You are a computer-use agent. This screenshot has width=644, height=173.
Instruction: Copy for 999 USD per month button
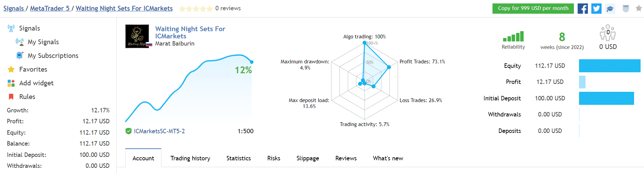click(533, 9)
